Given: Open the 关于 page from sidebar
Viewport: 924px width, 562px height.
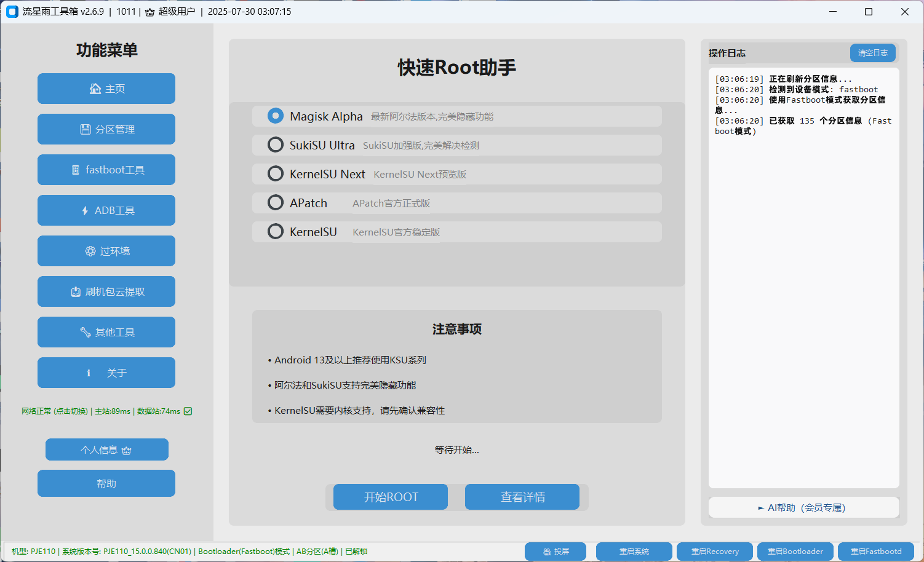Looking at the screenshot, I should pos(106,373).
